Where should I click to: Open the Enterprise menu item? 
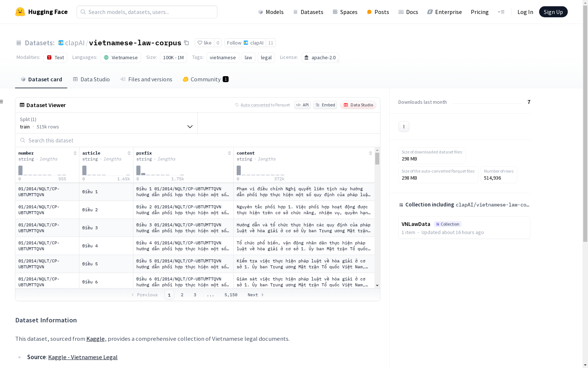tap(445, 12)
